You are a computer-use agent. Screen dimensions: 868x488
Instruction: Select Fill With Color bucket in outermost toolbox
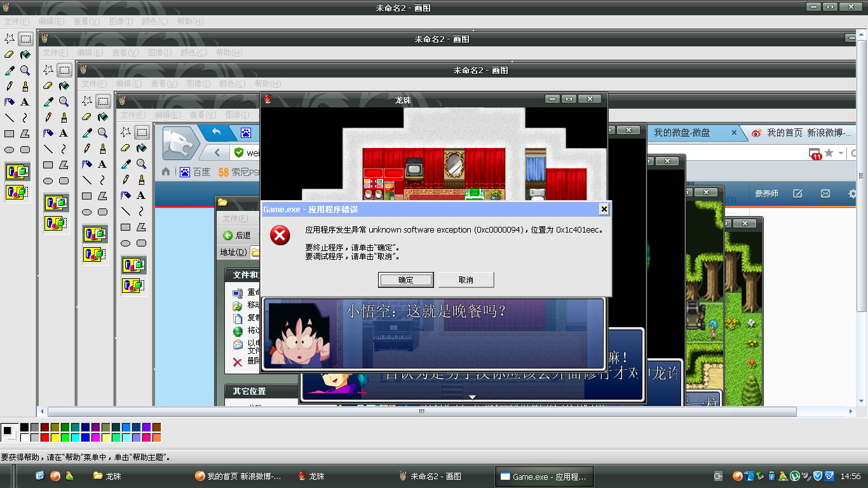coord(25,55)
